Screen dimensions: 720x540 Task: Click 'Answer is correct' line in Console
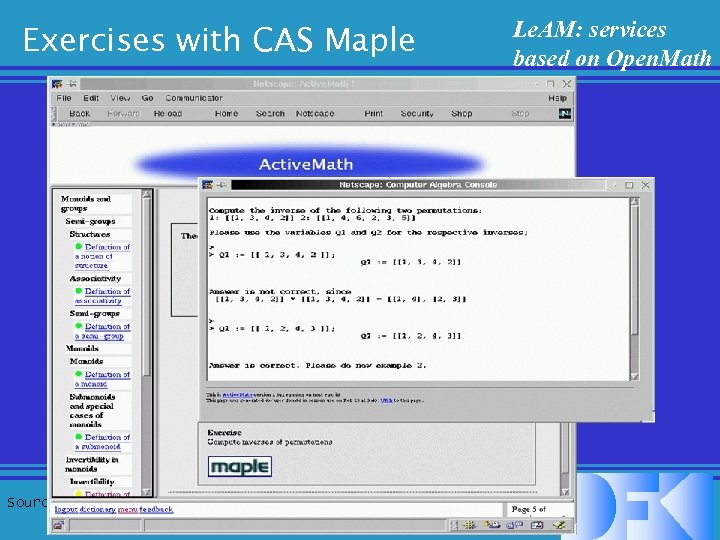(x=318, y=366)
